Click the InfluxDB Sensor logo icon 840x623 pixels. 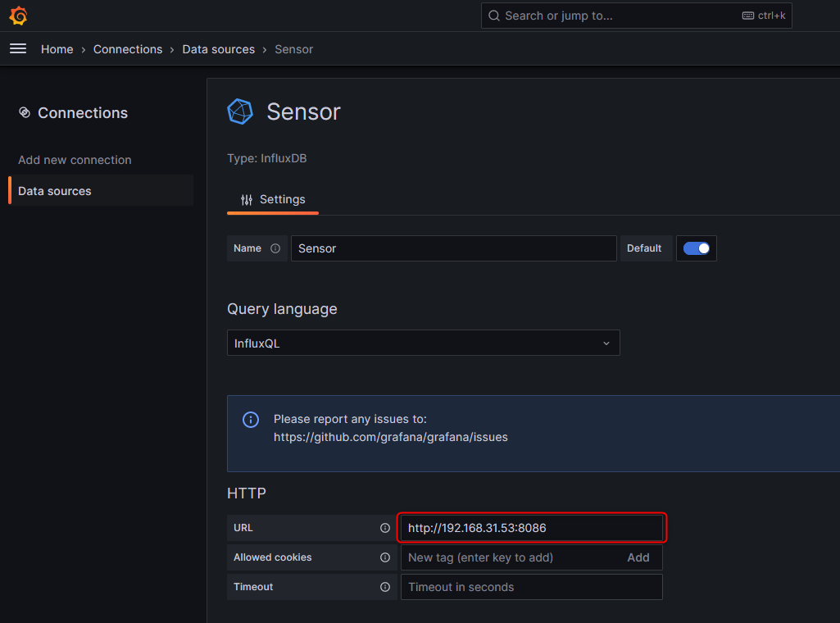240,111
